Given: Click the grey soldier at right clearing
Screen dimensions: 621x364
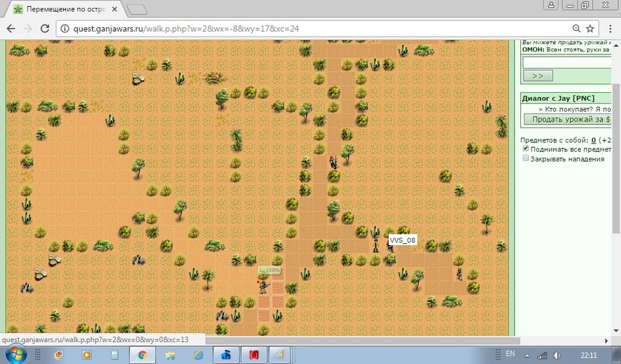Looking at the screenshot, I should tap(459, 273).
